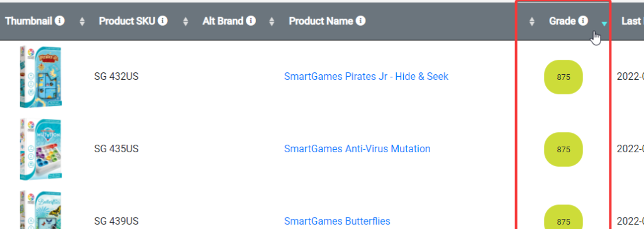Open SmartGames Anti-Virus Mutation link
Screen dimensions: 644x229
pos(357,148)
